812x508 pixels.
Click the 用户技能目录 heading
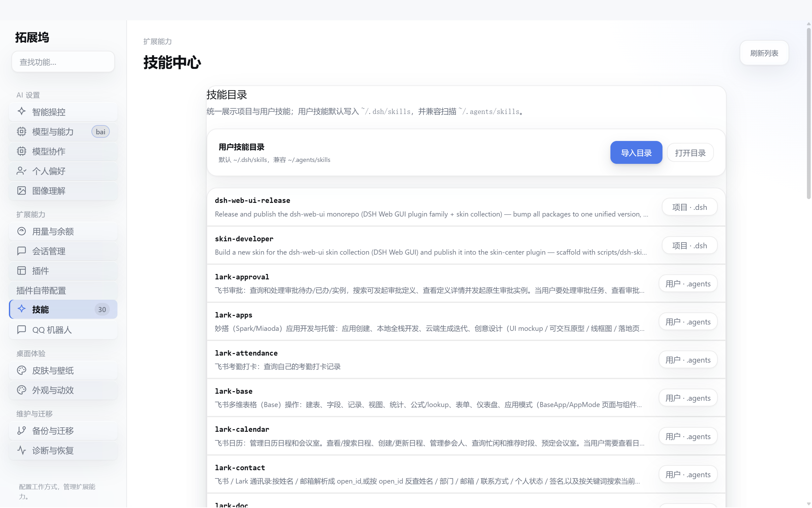click(x=242, y=147)
